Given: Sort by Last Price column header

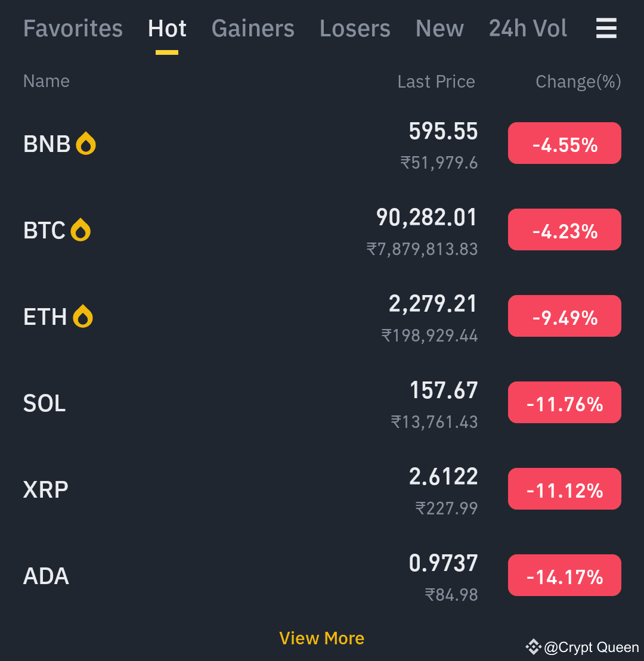Looking at the screenshot, I should 436,82.
